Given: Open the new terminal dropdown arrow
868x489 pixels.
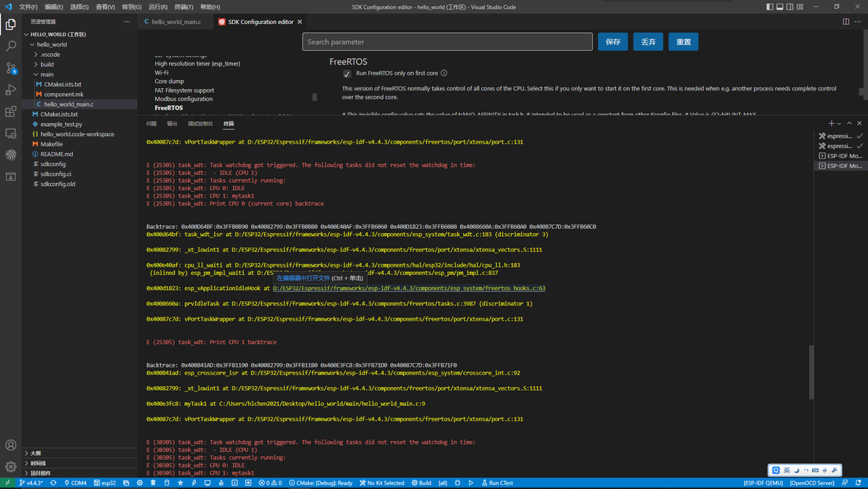Looking at the screenshot, I should [x=839, y=123].
